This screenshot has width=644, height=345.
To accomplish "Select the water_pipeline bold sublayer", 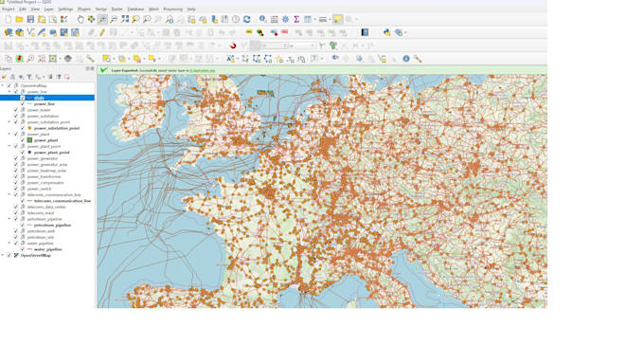I will click(48, 249).
